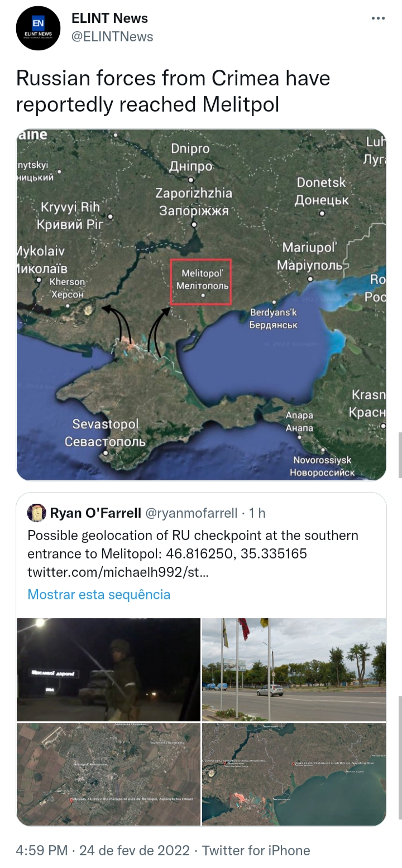
Task: Click the ELINT News display name
Action: pyautogui.click(x=109, y=18)
